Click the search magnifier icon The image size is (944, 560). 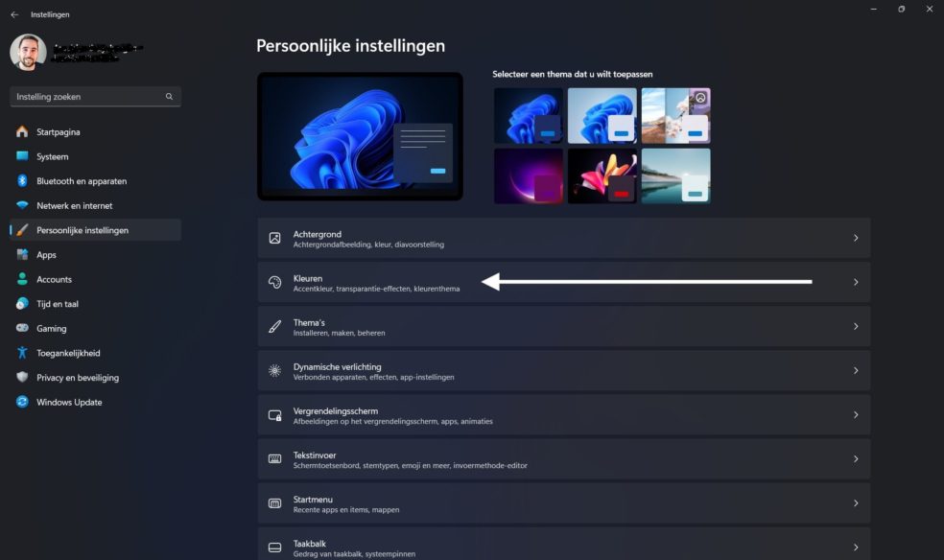(x=169, y=96)
